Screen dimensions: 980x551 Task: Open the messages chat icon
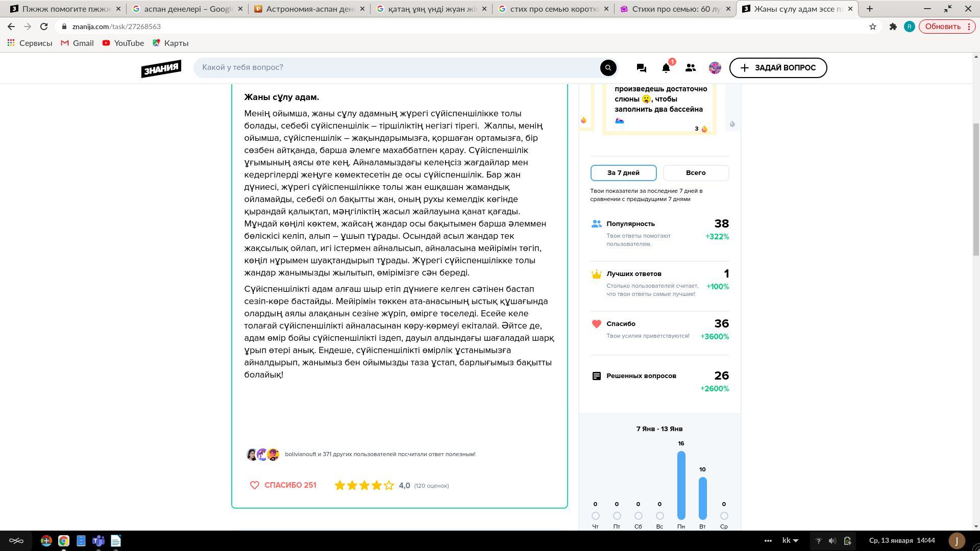pos(641,68)
